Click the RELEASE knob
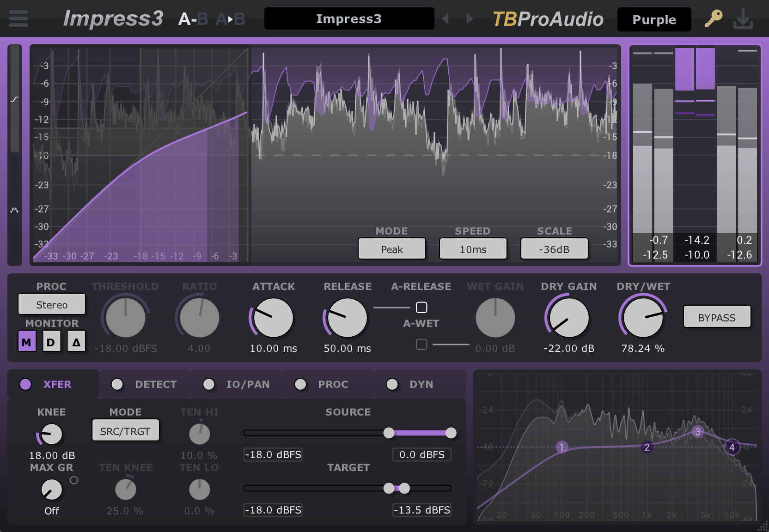 [x=348, y=318]
